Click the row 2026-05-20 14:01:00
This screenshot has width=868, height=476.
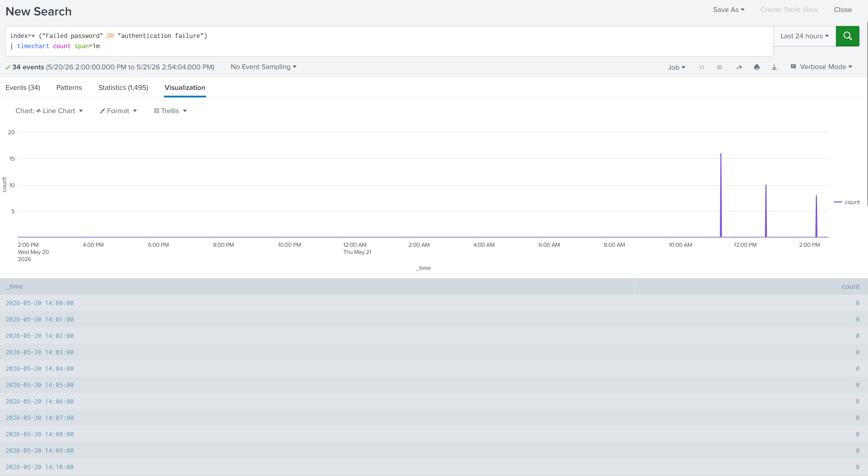(x=434, y=319)
